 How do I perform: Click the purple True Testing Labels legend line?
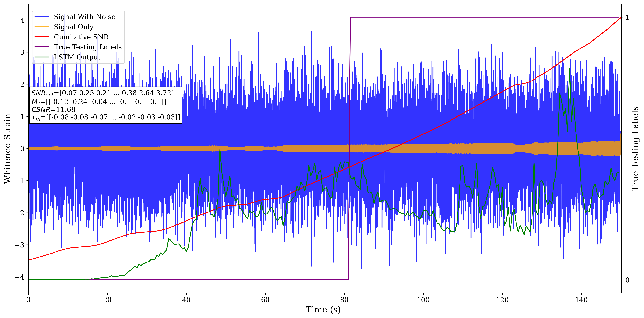(42, 47)
